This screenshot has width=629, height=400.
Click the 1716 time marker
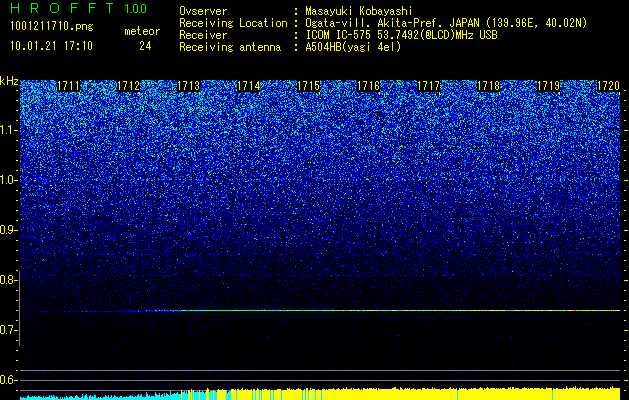(369, 86)
